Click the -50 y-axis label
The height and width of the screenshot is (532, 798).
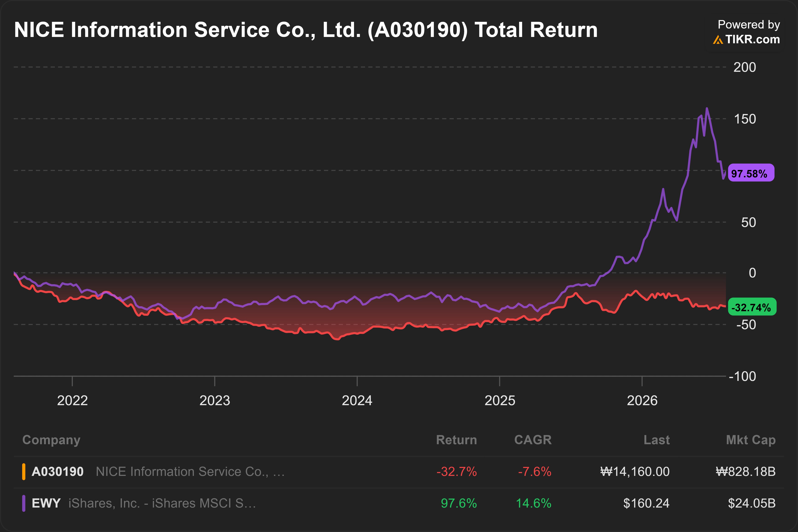[746, 325]
